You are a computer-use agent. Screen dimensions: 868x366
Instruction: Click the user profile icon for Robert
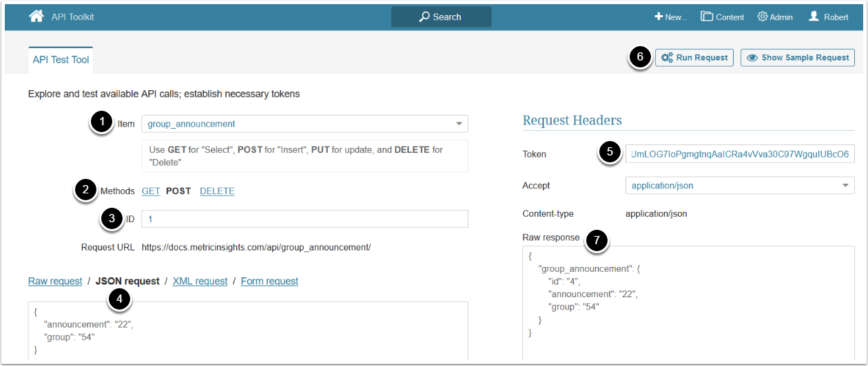[814, 17]
